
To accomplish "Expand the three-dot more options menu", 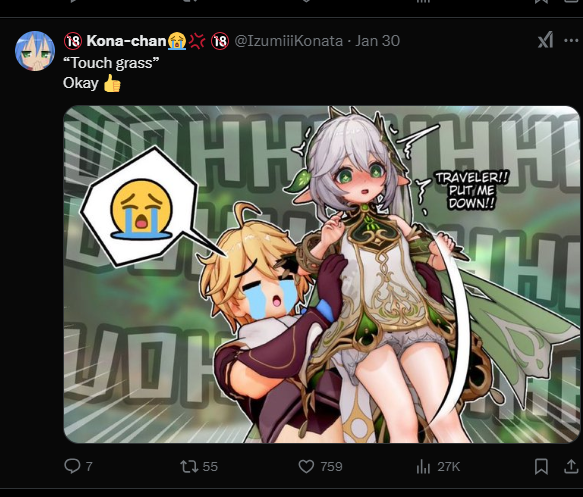I will coord(571,40).
